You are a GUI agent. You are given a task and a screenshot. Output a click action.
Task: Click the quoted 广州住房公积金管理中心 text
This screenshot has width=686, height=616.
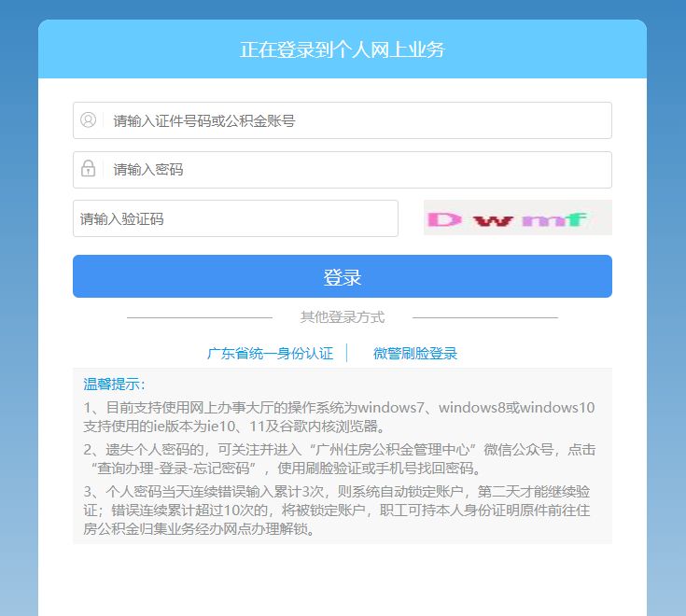coord(392,450)
